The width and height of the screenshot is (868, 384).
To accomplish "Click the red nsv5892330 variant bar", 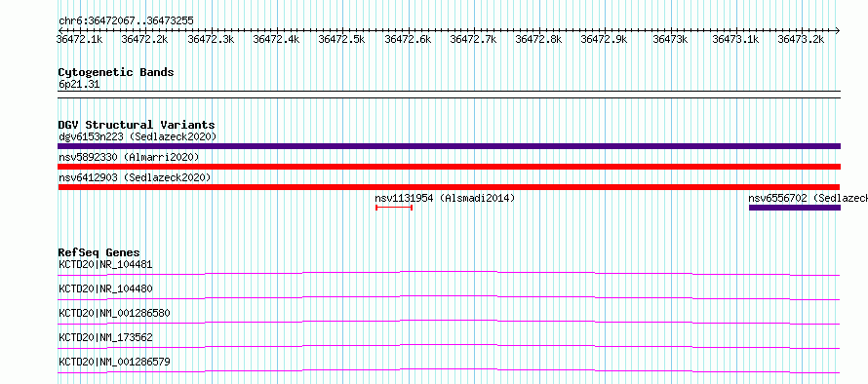I will point(449,167).
